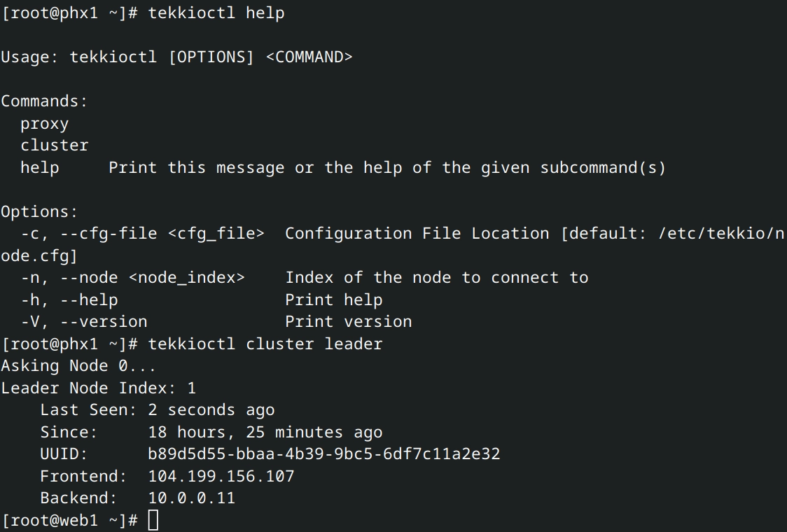Click the 'Asking Node 0...' output line

coord(78,366)
